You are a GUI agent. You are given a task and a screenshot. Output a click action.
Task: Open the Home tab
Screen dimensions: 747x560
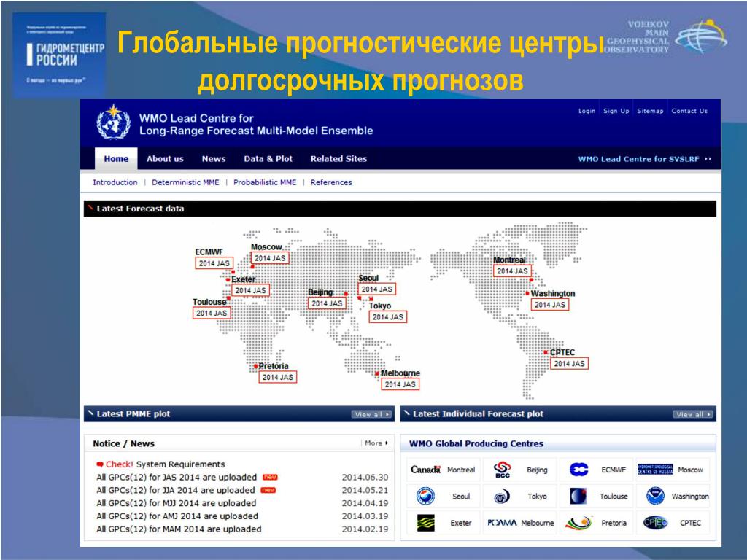(x=116, y=158)
